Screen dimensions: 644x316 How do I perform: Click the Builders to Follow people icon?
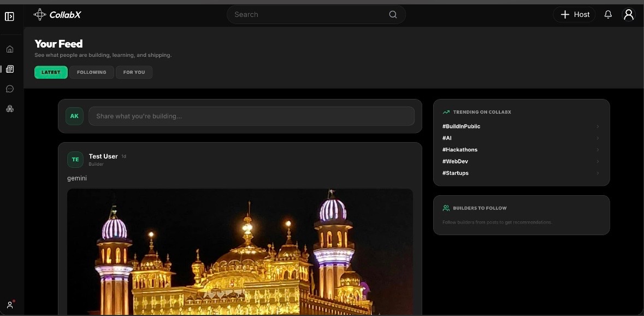pyautogui.click(x=446, y=208)
